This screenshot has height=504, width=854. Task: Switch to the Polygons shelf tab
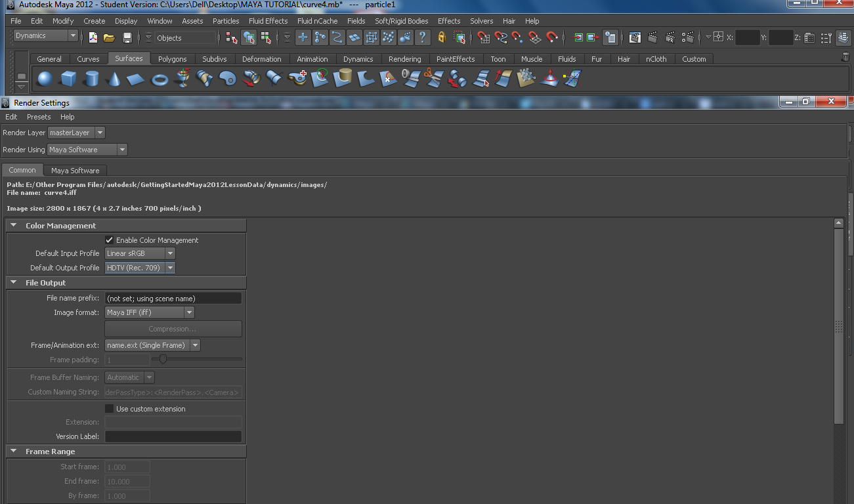click(173, 59)
